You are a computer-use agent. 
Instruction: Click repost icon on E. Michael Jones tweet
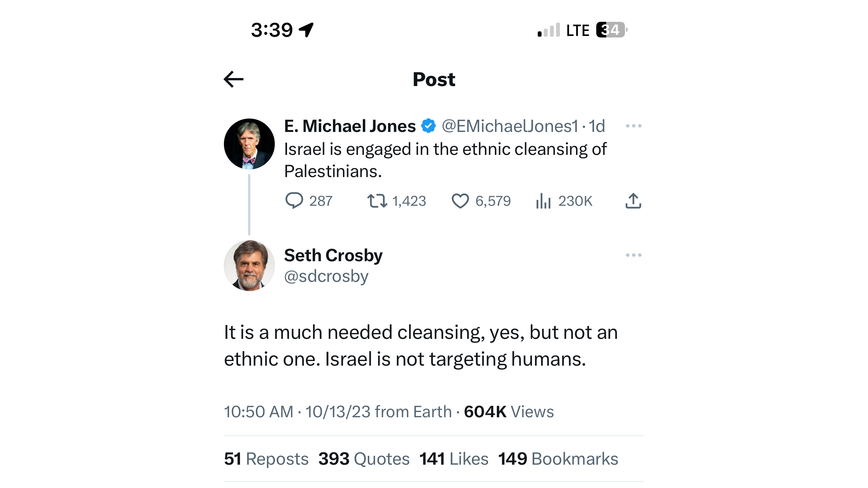click(377, 201)
